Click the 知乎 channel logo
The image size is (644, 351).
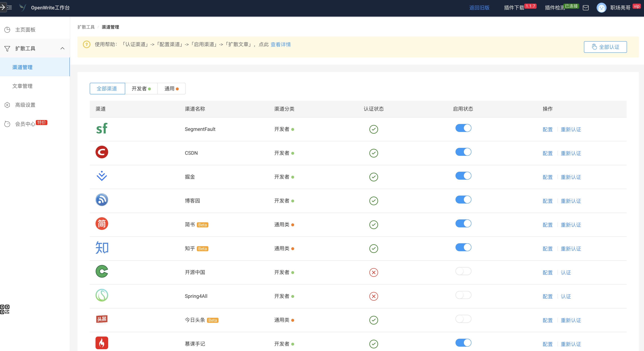(102, 248)
